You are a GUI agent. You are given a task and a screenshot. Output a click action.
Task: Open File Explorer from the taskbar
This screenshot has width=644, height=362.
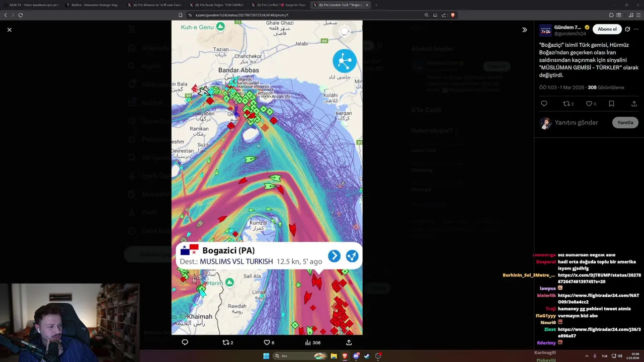coord(334,356)
